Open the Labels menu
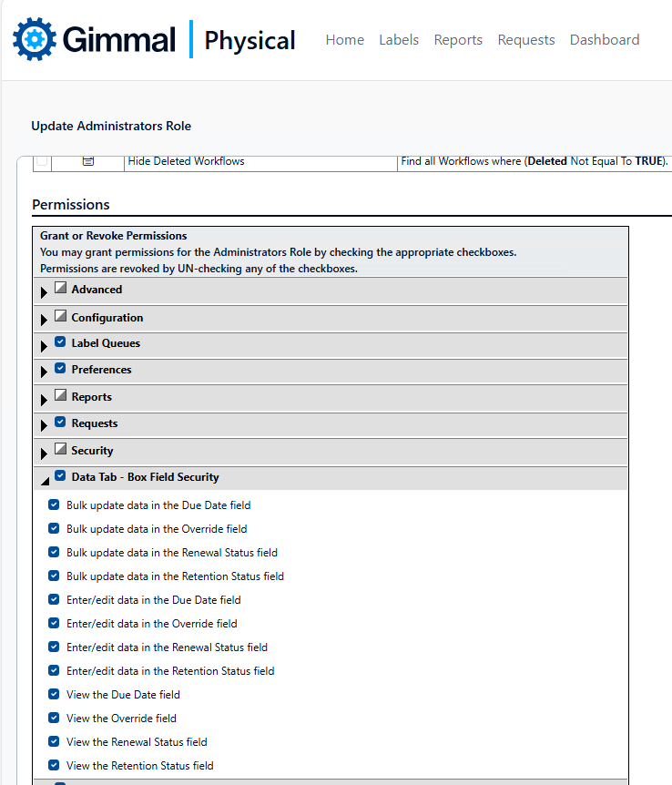 click(399, 39)
